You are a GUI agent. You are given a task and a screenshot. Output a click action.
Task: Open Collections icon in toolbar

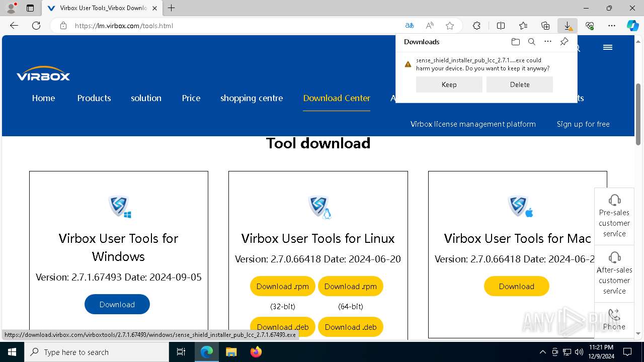[545, 26]
